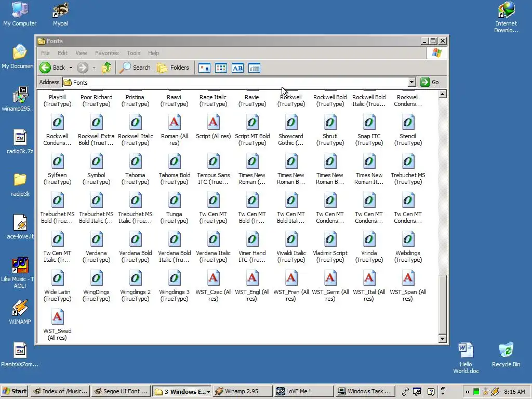
Task: Open the Edit menu
Action: click(62, 53)
